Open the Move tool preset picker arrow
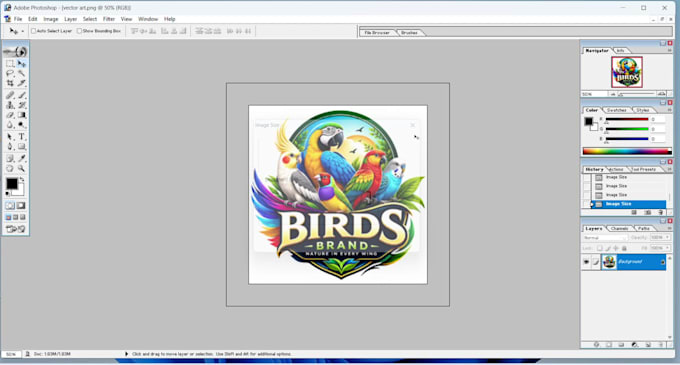Screen dimensions: 680x365 [x=23, y=31]
